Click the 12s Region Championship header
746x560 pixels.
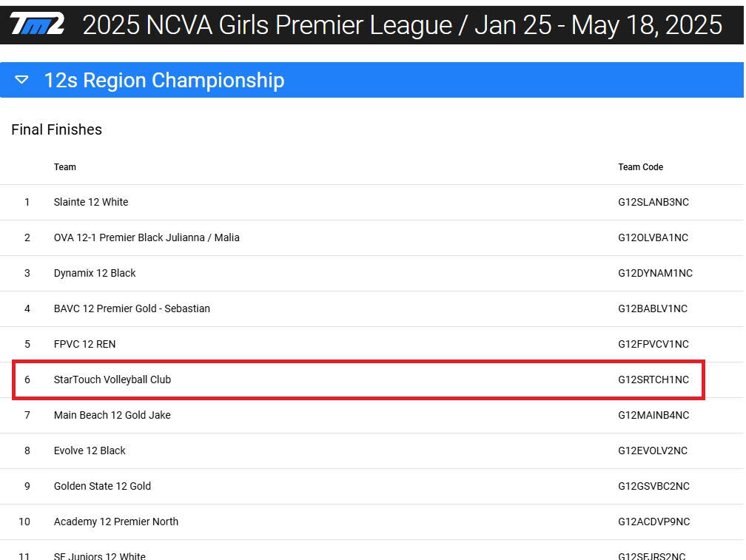164,80
